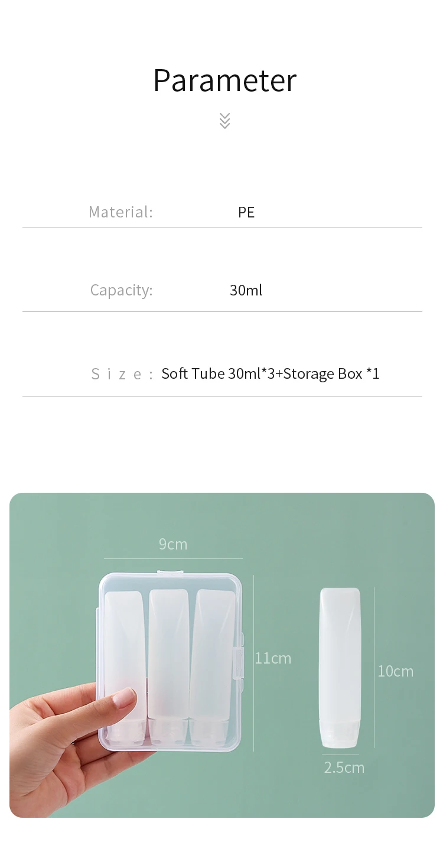Click the double chevron down icon
Screen dimensions: 443x868
pos(224,121)
